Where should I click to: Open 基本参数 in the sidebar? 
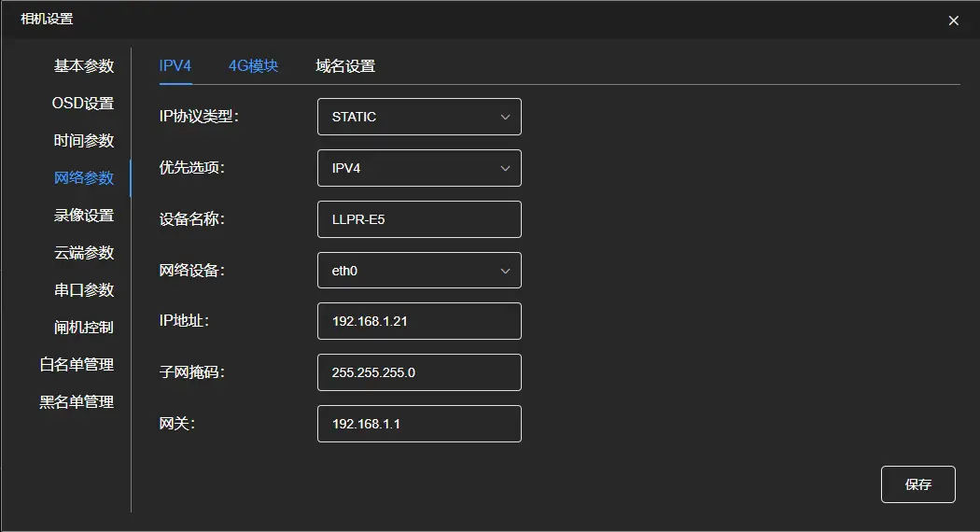tap(84, 66)
